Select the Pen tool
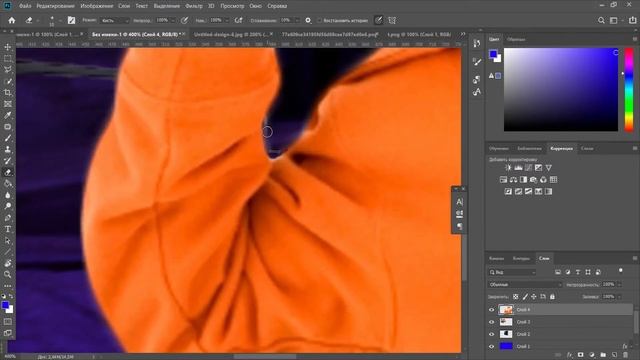Screen dimensions: 640x360 click(8, 218)
